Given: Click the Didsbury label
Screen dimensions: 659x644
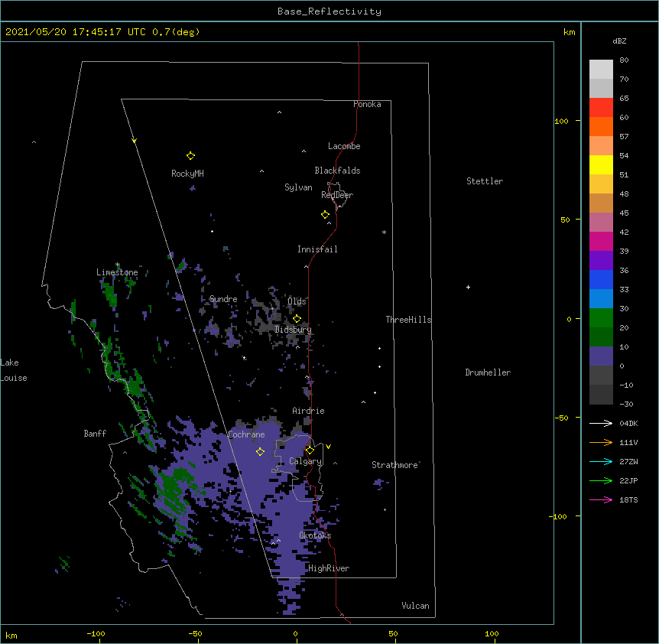Looking at the screenshot, I should 293,330.
